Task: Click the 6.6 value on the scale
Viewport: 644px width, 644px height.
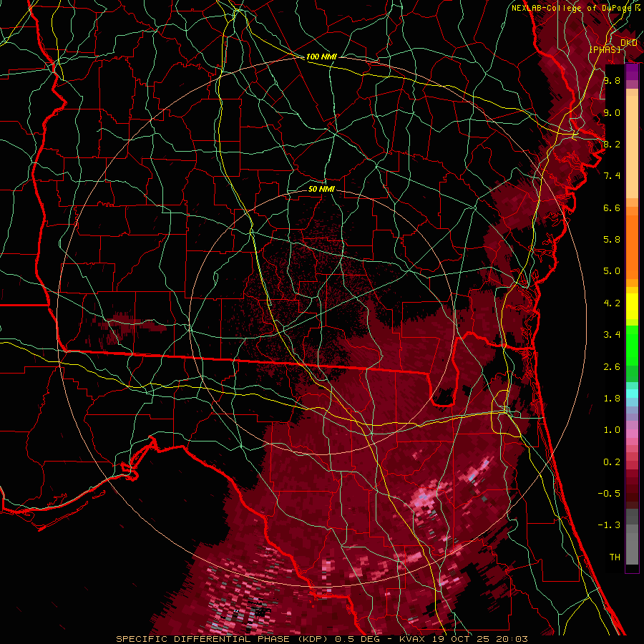Action: (612, 208)
